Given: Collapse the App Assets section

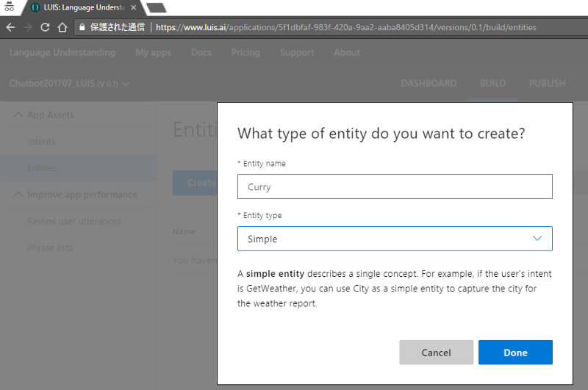Looking at the screenshot, I should (18, 115).
